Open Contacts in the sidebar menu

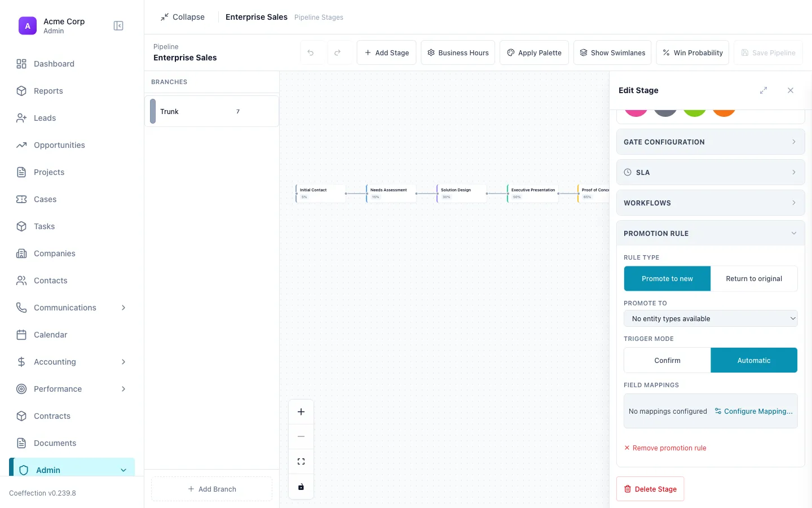[72, 281]
